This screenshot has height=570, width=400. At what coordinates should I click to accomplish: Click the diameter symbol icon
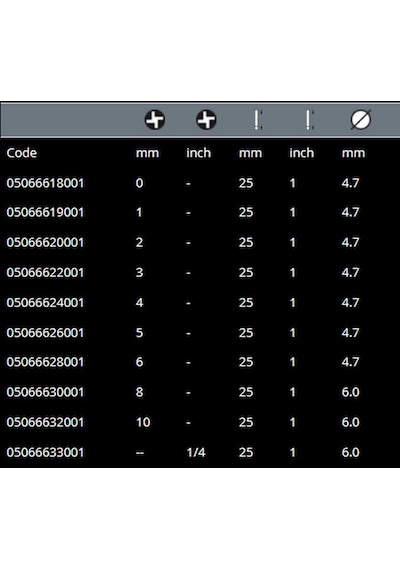pos(360,120)
